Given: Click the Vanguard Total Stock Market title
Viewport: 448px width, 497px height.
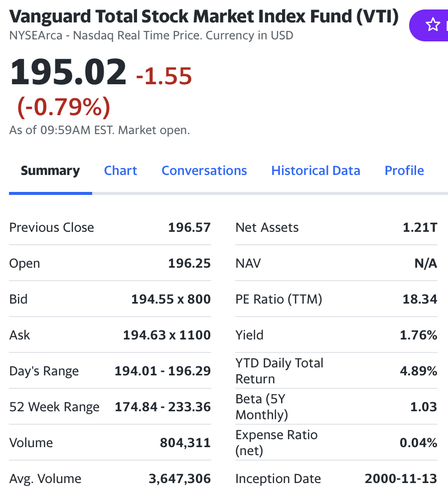Looking at the screenshot, I should 204,16.
